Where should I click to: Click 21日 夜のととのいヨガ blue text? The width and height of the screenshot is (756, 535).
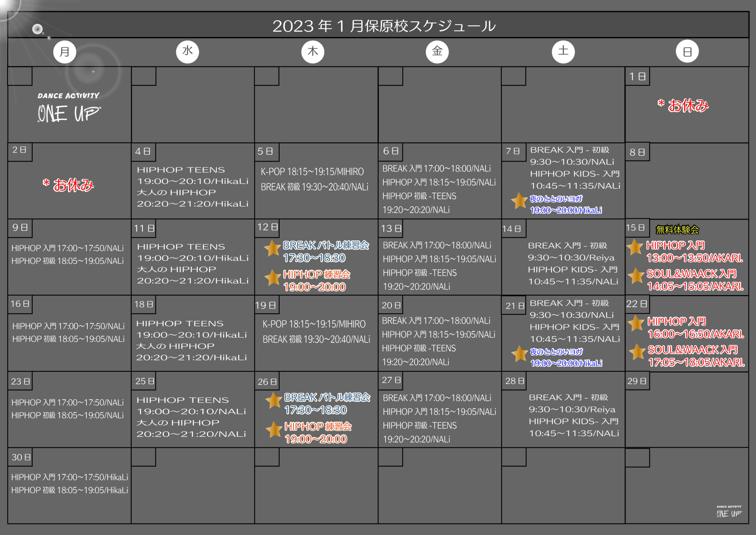coord(556,352)
